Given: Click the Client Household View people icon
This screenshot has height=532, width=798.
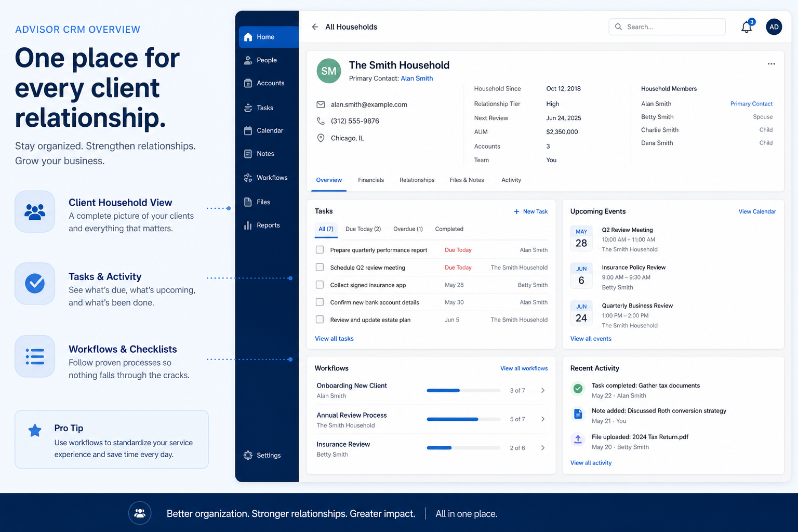Looking at the screenshot, I should coord(35,211).
